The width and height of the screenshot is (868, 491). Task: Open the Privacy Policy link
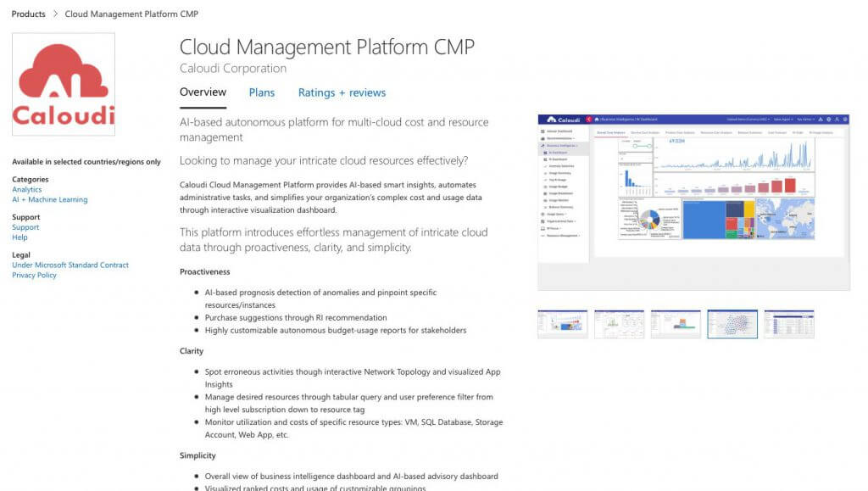click(34, 275)
